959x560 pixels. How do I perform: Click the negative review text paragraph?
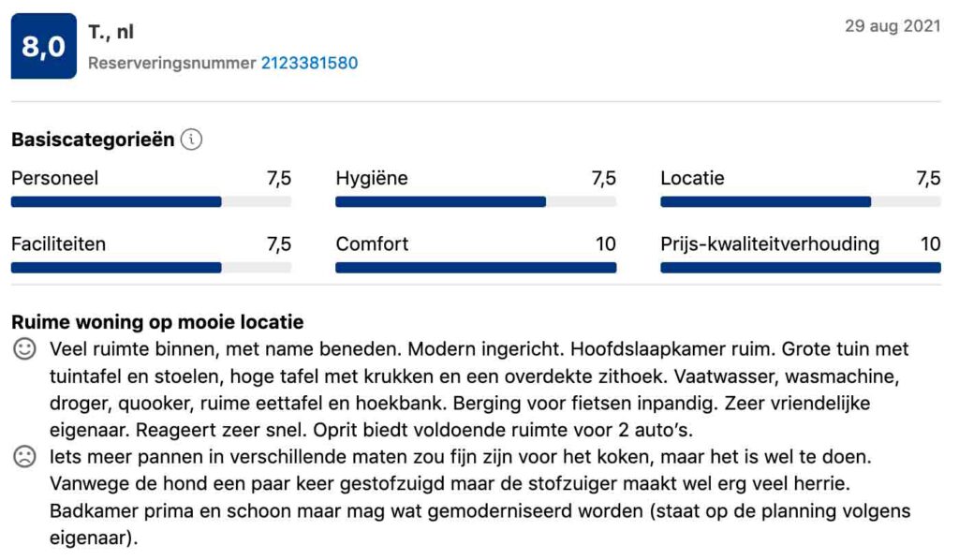point(479,498)
